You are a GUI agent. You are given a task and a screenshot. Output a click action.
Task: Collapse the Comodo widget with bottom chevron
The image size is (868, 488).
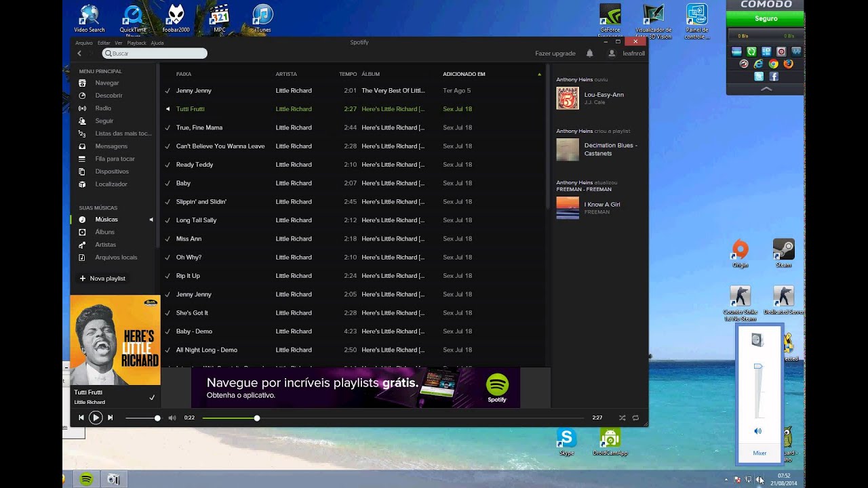[766, 89]
